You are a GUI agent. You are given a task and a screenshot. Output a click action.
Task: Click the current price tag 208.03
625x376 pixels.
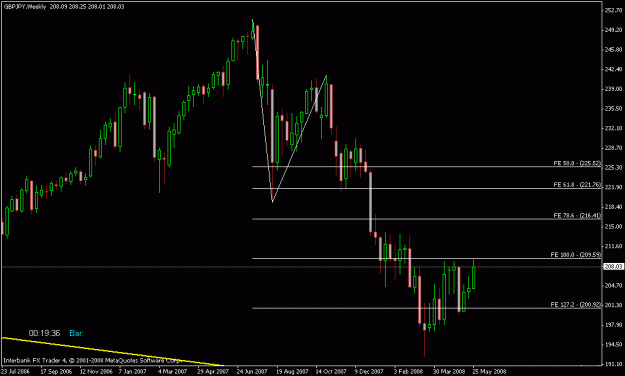point(613,266)
